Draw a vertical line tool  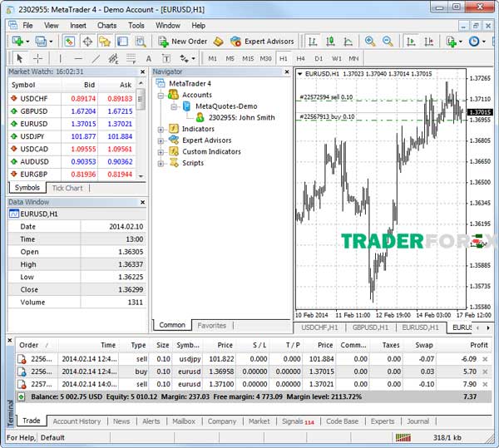60,58
